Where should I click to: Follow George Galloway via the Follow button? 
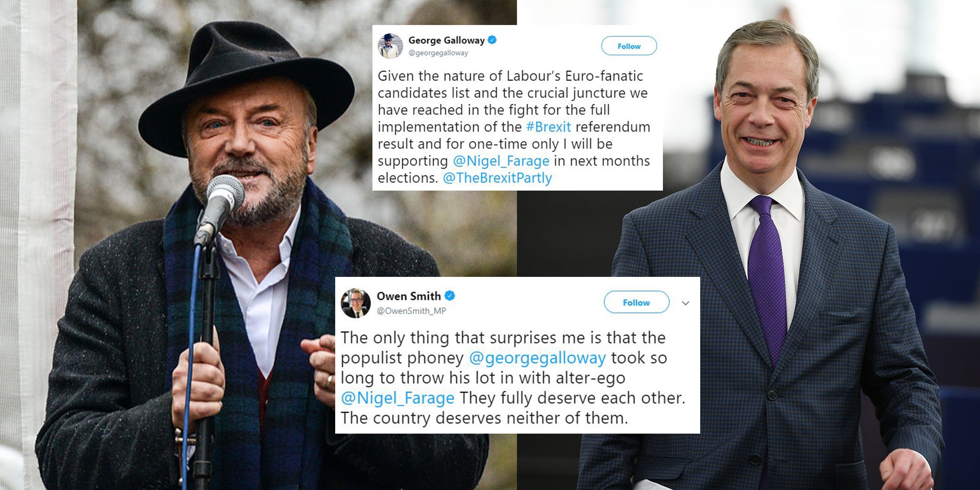tap(629, 46)
